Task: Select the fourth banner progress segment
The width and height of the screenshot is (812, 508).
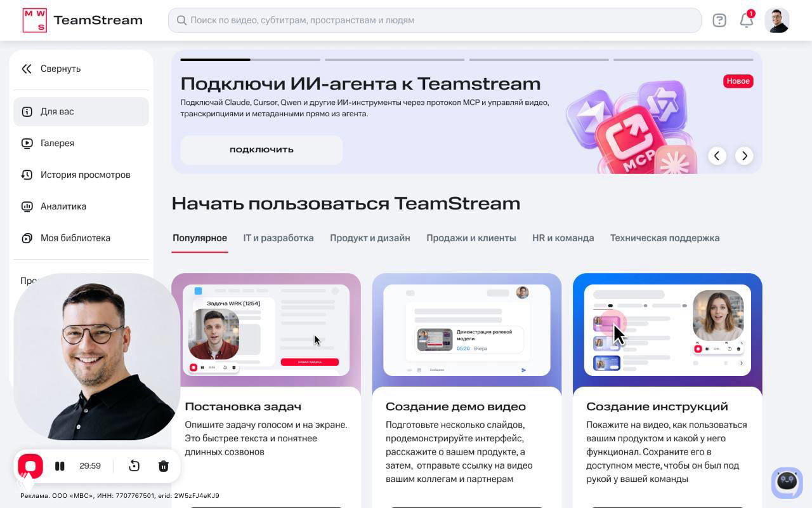Action: [x=683, y=60]
